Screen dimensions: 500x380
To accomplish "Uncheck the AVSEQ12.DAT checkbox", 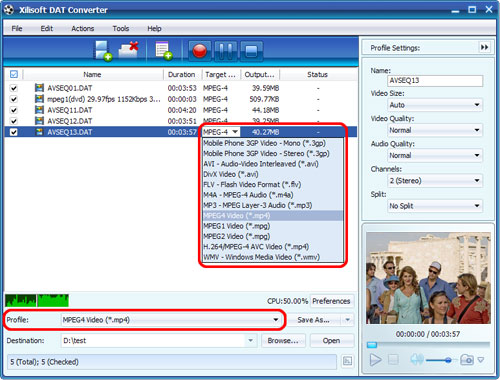I will pyautogui.click(x=14, y=121).
